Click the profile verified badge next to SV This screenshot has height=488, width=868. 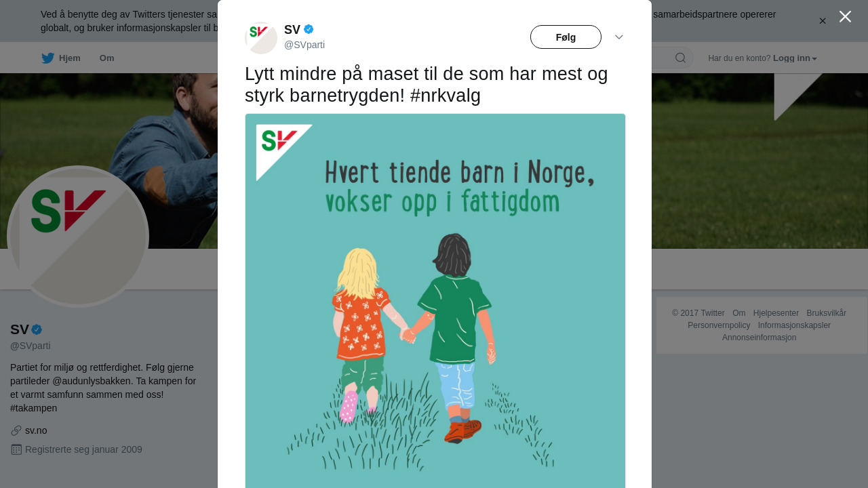coord(37,330)
